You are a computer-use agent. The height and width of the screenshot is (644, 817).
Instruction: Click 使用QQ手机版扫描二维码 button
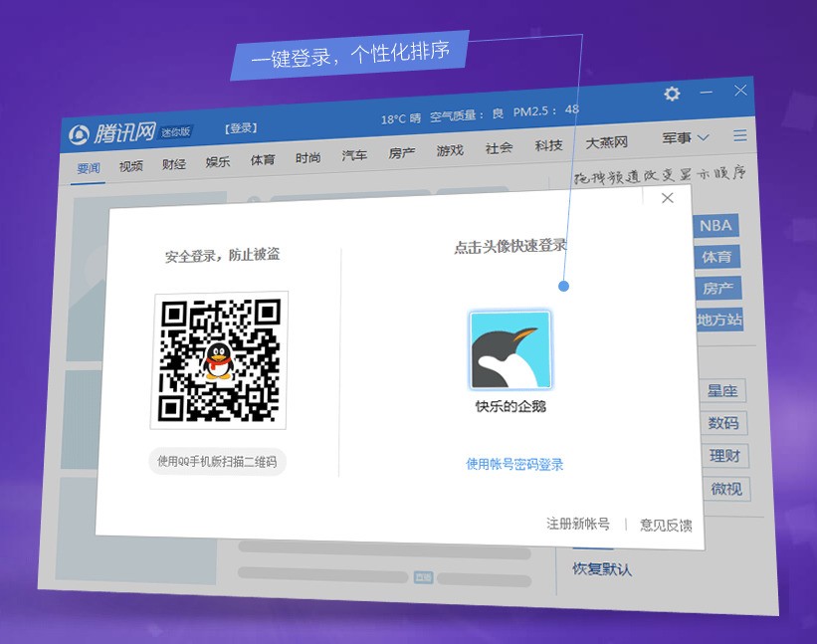tap(217, 461)
